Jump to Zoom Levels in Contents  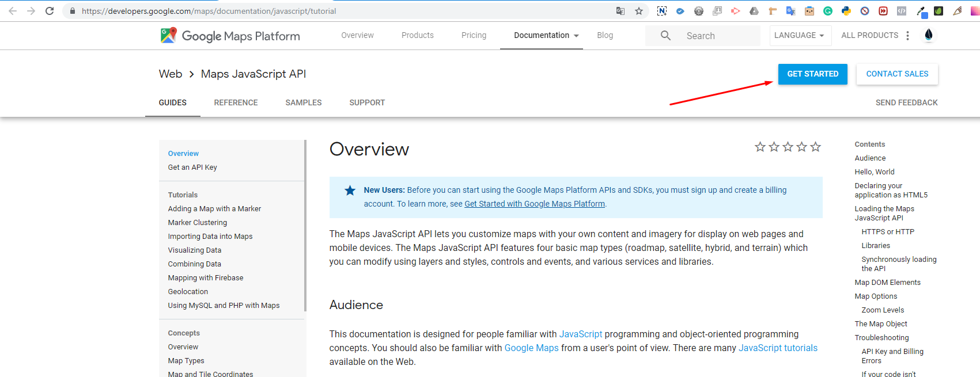coord(883,310)
